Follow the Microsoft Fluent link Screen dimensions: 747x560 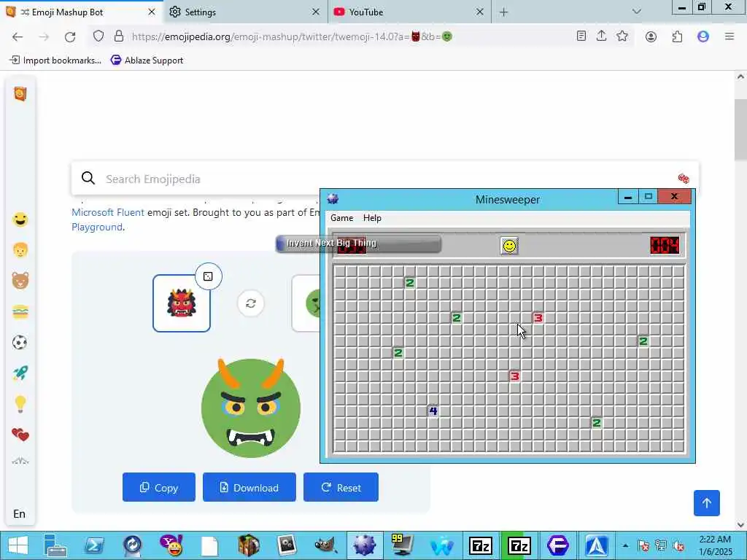[x=108, y=212]
